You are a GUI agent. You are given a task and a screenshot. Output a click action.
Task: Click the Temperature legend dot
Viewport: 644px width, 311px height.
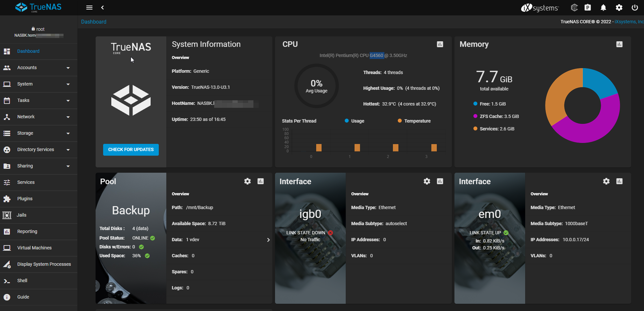tap(400, 121)
